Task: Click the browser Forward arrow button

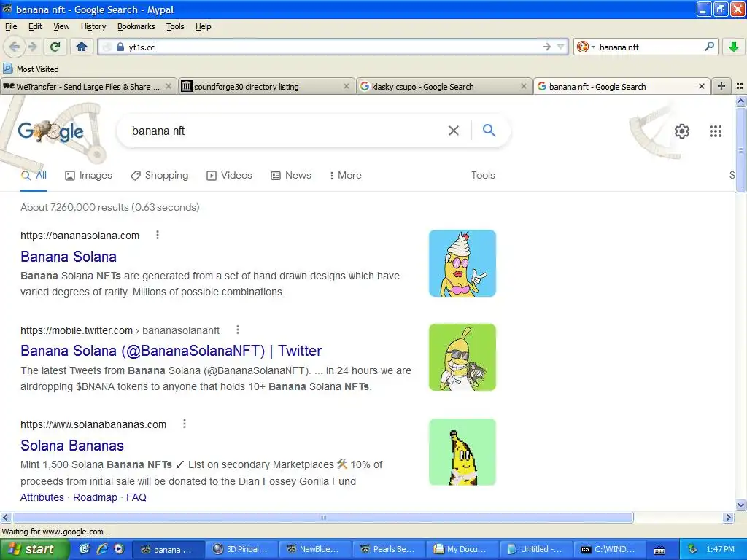Action: (32, 47)
